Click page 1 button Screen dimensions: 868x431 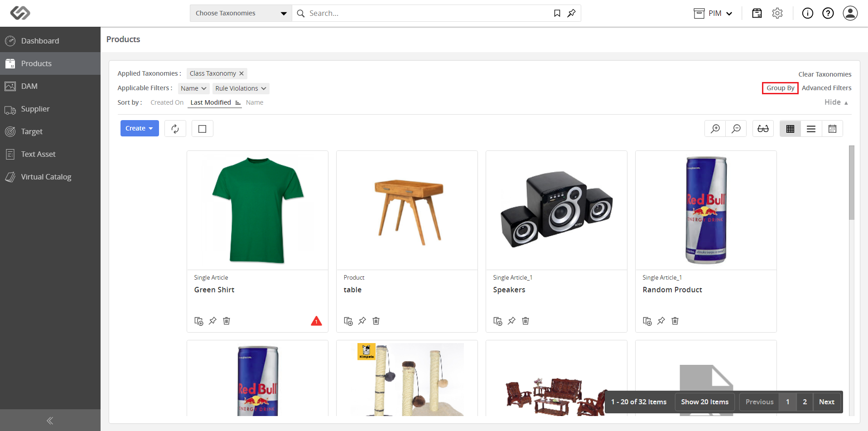tap(788, 402)
